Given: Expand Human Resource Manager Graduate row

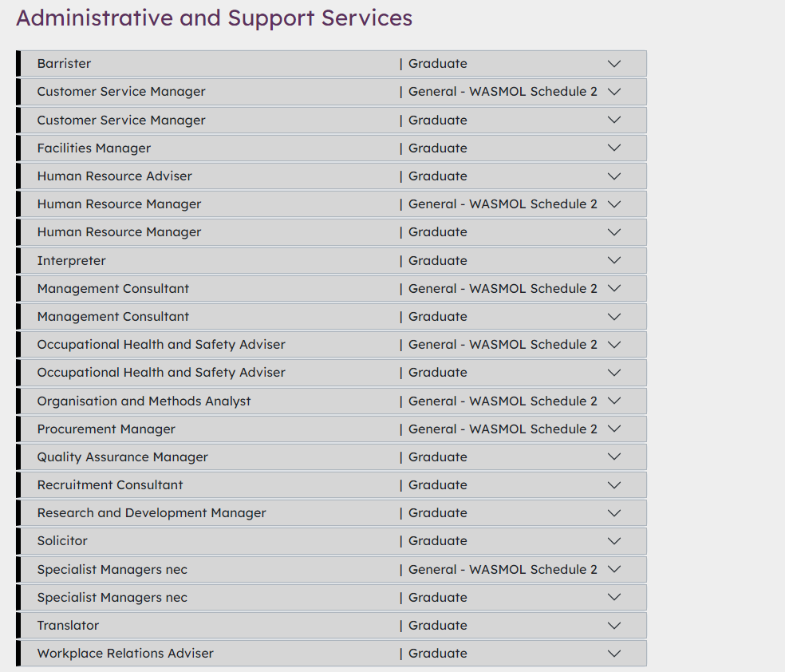Looking at the screenshot, I should click(x=613, y=232).
